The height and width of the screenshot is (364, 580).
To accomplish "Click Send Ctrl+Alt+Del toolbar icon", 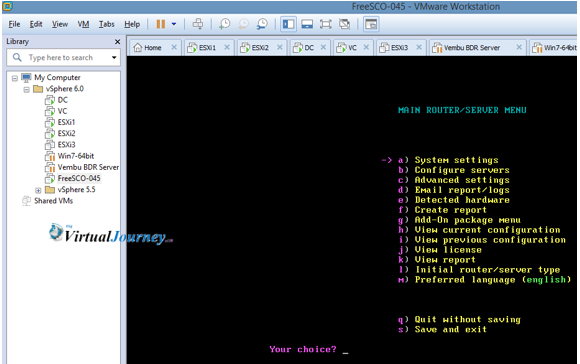I will coord(198,24).
